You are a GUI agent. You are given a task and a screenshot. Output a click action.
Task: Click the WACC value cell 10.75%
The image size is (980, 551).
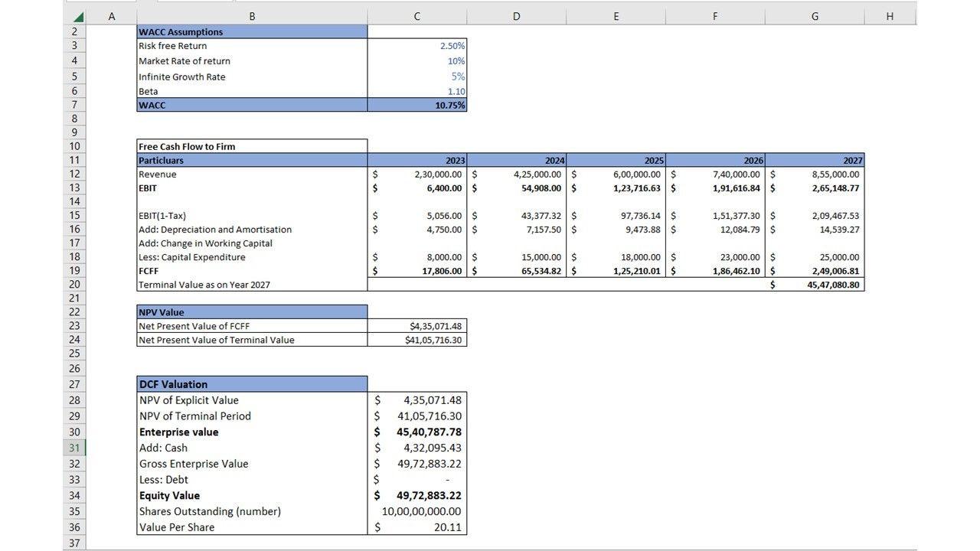[x=417, y=105]
